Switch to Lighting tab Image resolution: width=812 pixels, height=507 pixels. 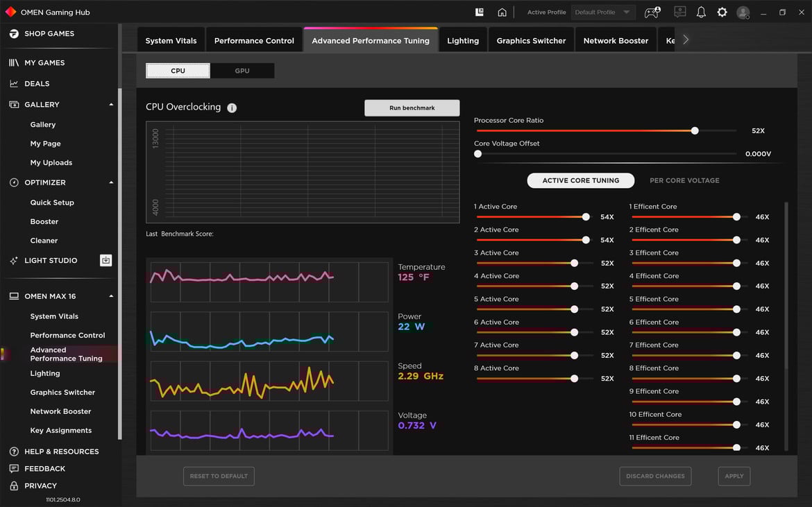click(x=463, y=40)
